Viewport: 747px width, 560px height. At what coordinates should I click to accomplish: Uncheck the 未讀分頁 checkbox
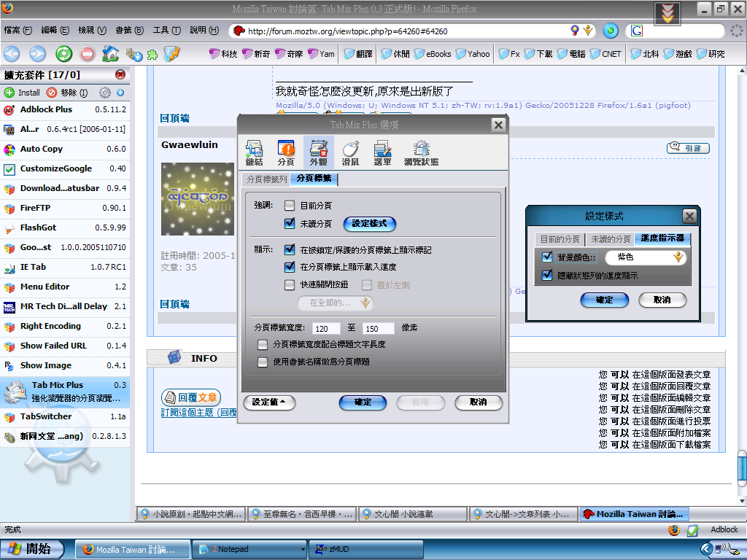tap(290, 224)
